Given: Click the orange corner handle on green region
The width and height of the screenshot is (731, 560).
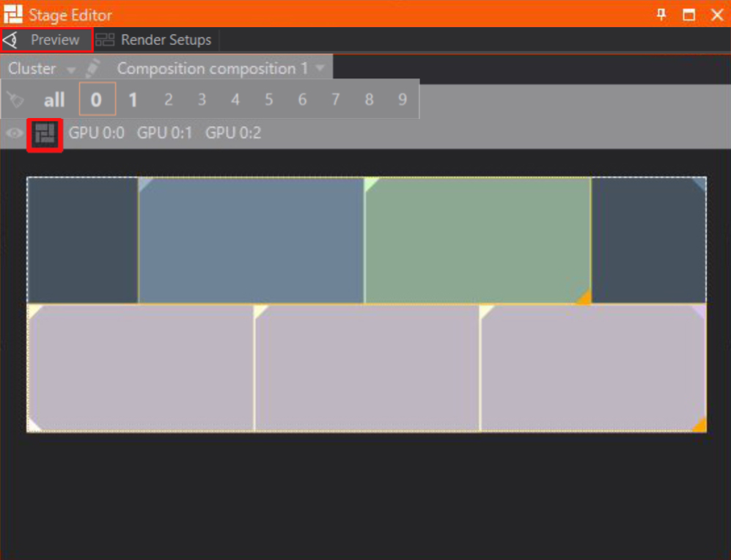Looking at the screenshot, I should [583, 296].
